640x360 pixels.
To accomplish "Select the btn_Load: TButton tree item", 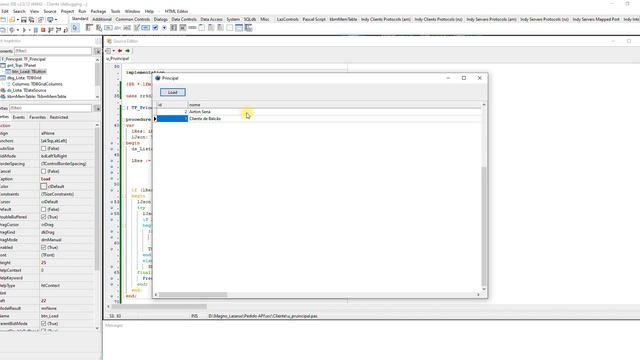I will pyautogui.click(x=29, y=71).
